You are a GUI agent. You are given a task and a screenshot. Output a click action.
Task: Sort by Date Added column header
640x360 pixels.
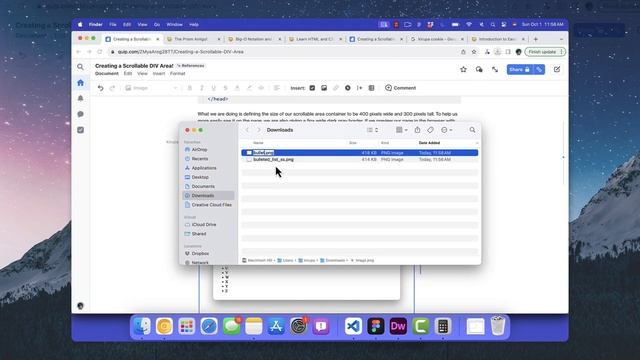(x=429, y=143)
